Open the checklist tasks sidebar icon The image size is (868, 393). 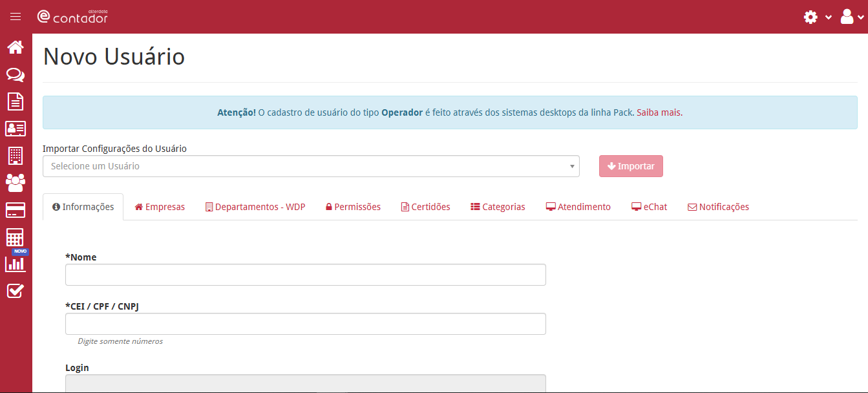16,291
